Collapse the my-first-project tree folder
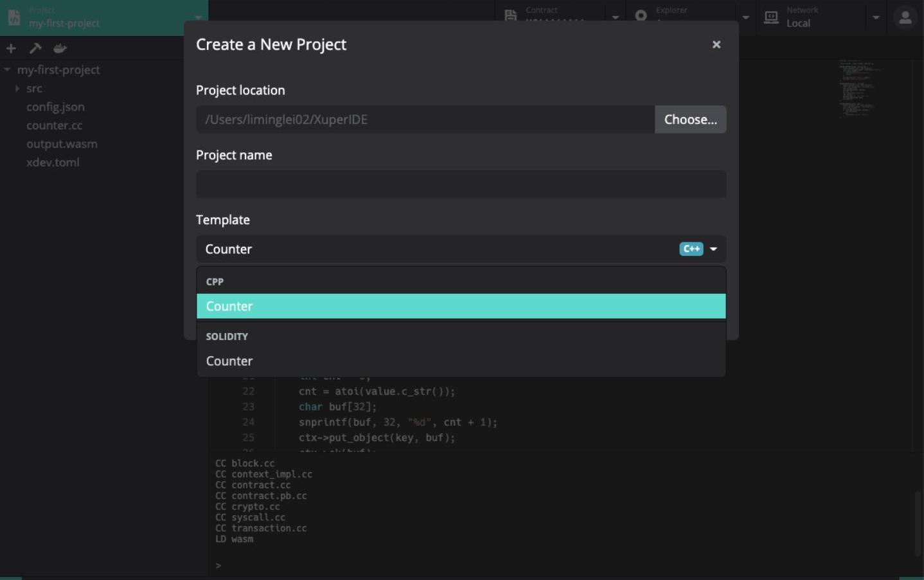The image size is (924, 580). 7,69
